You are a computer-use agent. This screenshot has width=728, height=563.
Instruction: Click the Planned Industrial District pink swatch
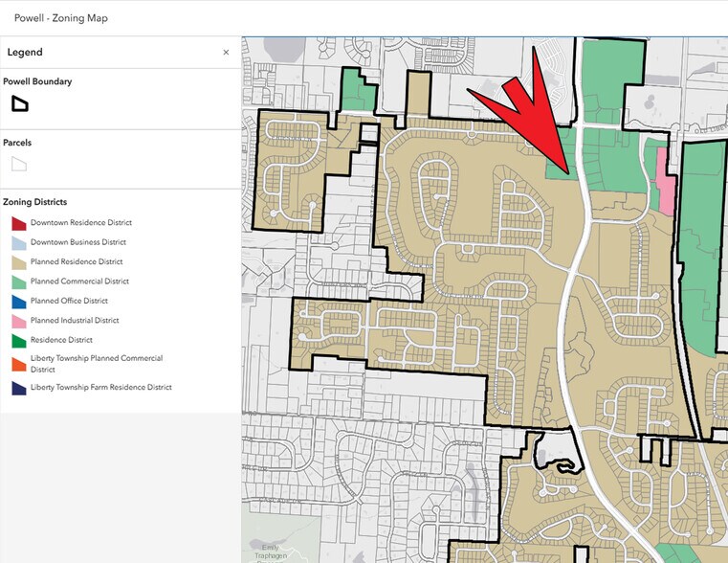point(18,321)
